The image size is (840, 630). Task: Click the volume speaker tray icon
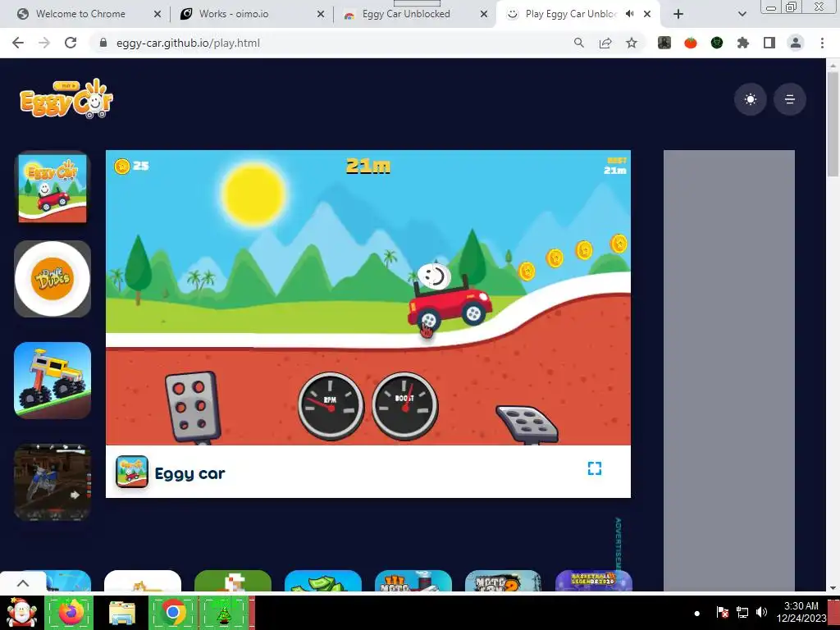click(x=761, y=612)
